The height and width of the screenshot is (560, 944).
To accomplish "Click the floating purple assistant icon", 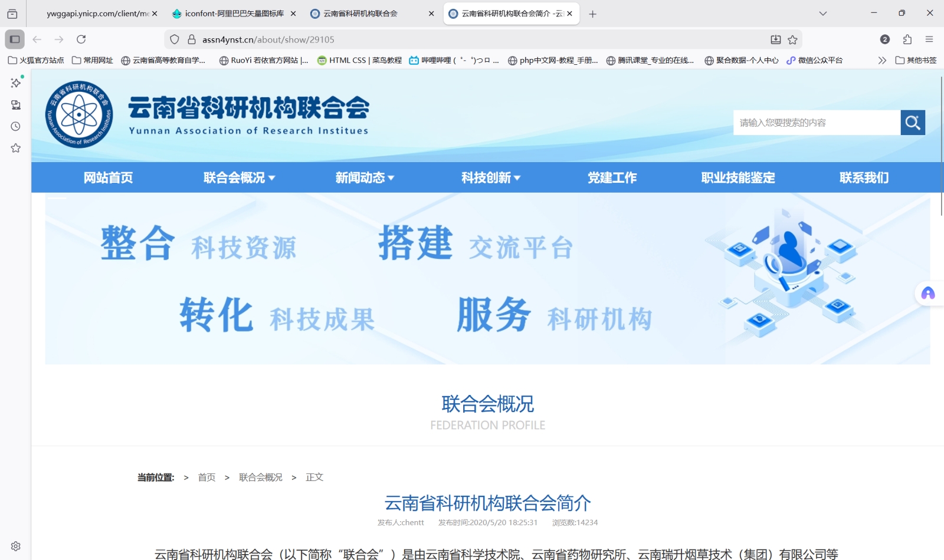I will coord(927,294).
